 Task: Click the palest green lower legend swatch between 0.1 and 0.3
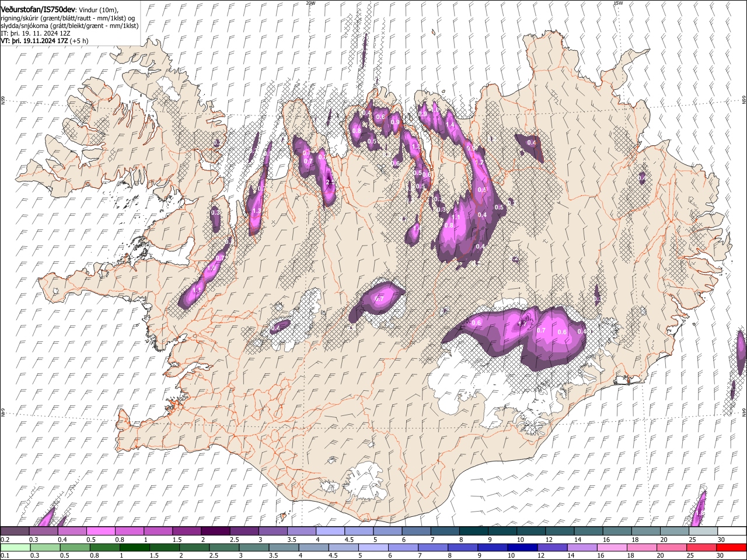click(15, 547)
